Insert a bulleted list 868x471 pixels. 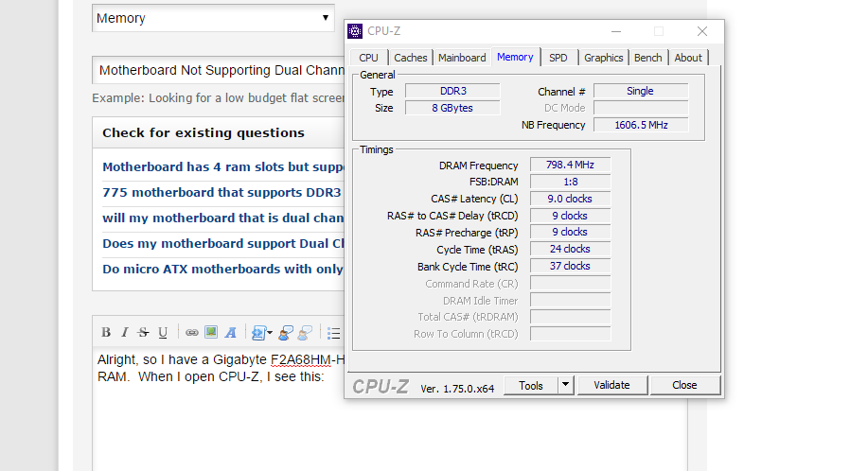[334, 333]
